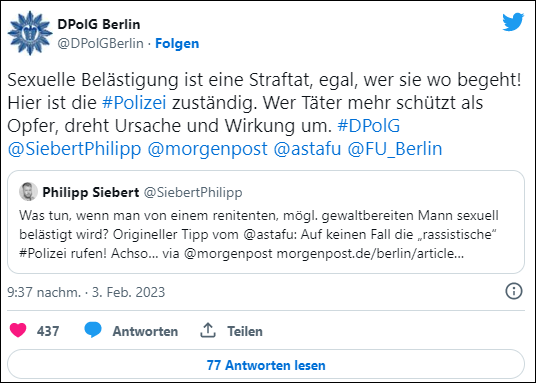The height and width of the screenshot is (383, 536).
Task: Click the DPolG Berlin display name
Action: [x=99, y=24]
